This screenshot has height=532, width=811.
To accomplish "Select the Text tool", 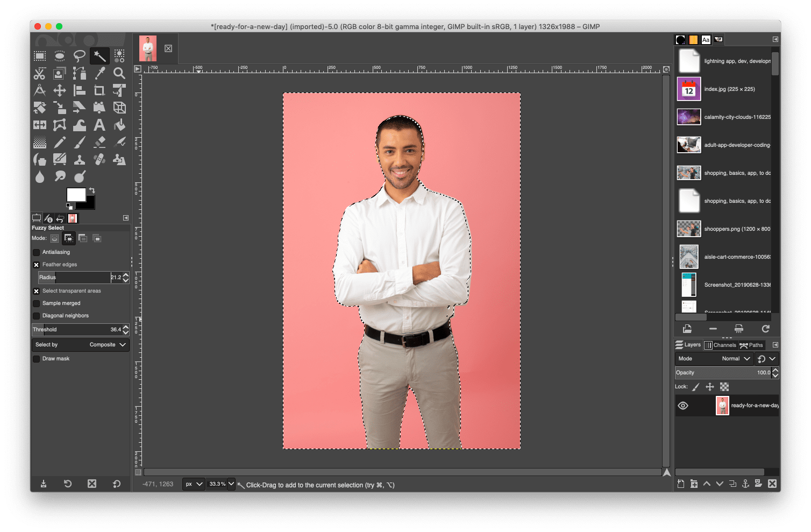I will 99,125.
